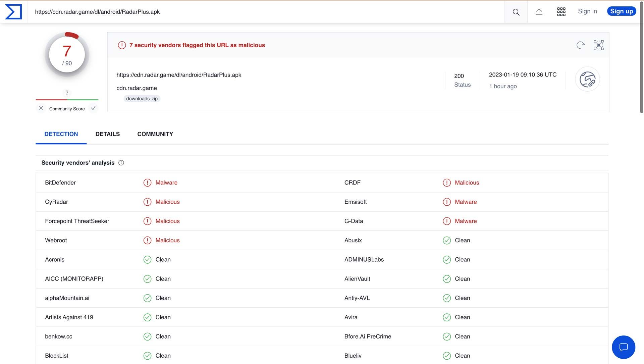This screenshot has width=644, height=364.
Task: Click cdn.radar.game domain link
Action: tap(136, 88)
